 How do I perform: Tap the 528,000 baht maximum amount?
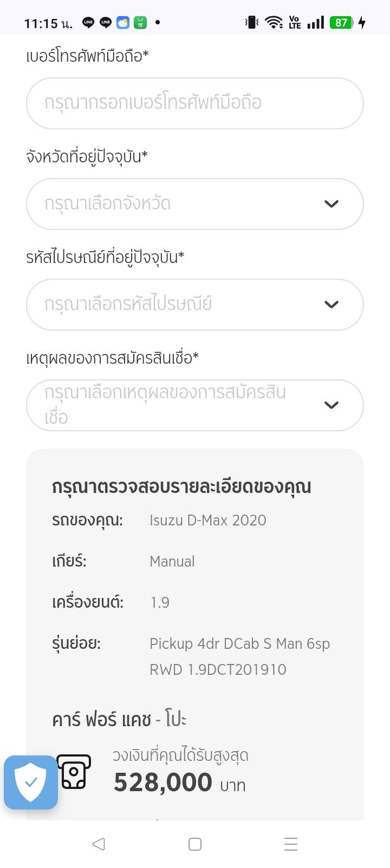point(163,782)
